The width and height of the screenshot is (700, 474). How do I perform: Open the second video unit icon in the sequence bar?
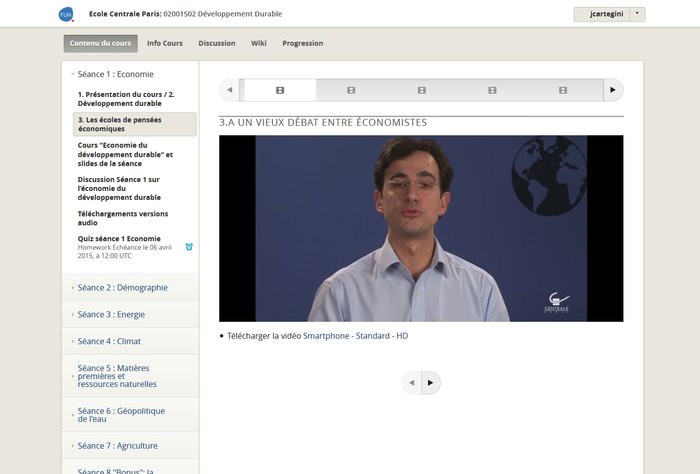[x=351, y=90]
